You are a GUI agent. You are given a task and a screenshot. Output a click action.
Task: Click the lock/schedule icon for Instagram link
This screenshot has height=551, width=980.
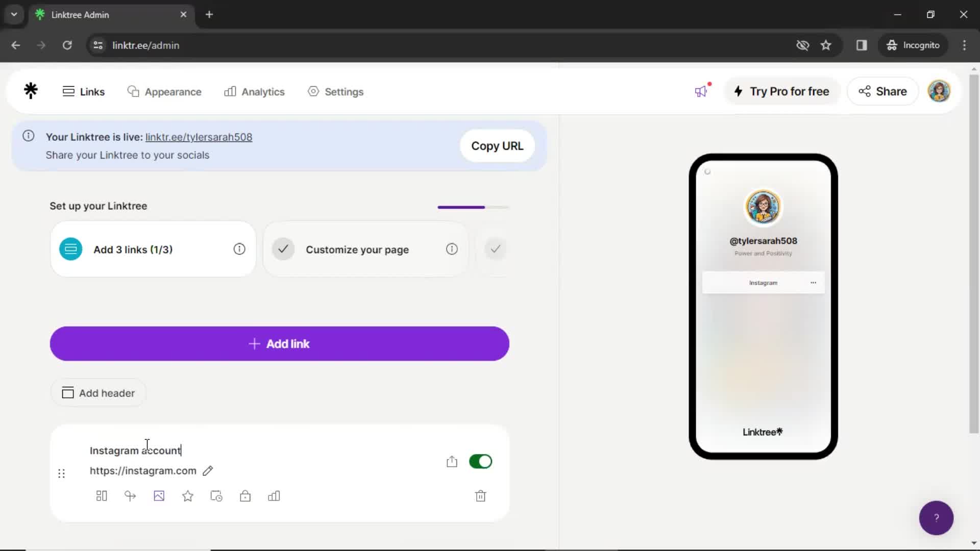[246, 496]
